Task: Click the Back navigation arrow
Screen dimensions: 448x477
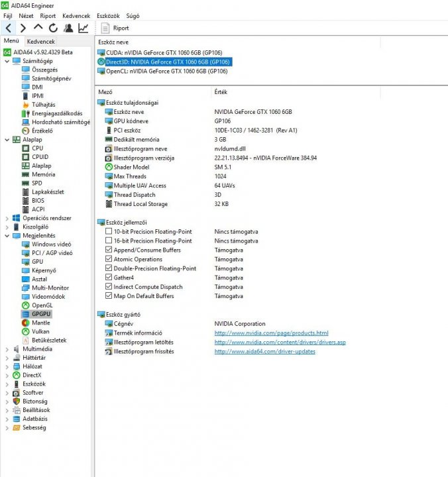Action: click(x=9, y=28)
